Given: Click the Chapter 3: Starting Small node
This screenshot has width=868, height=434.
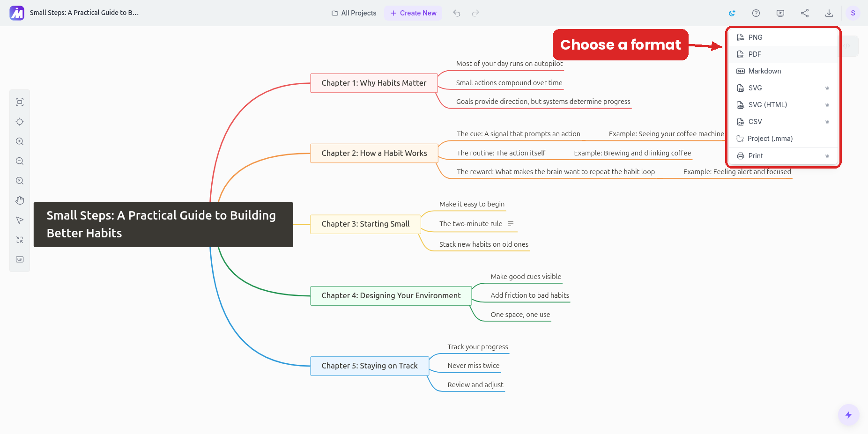Looking at the screenshot, I should (x=365, y=224).
